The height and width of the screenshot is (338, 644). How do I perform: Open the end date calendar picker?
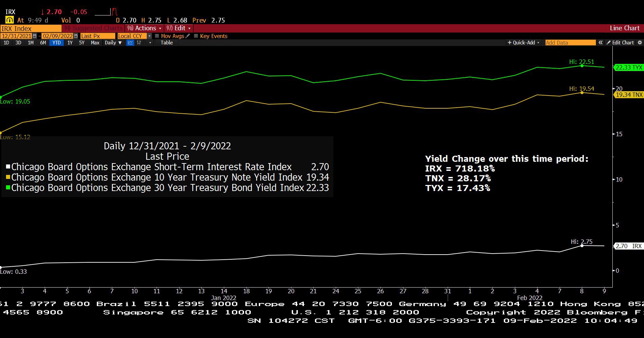coord(76,36)
